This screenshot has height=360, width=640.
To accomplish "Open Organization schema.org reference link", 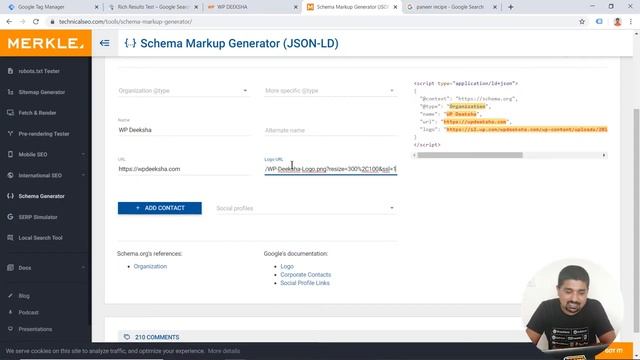I will pos(150,266).
